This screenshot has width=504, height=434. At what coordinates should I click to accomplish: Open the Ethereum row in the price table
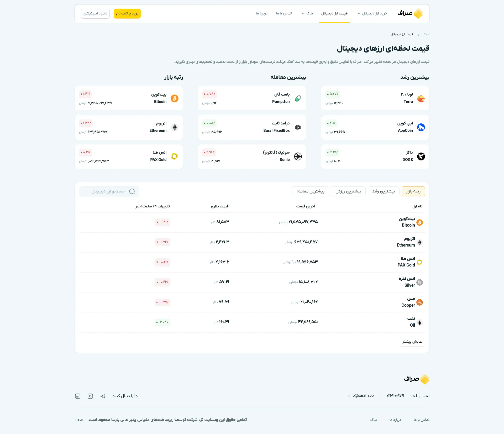(252, 242)
